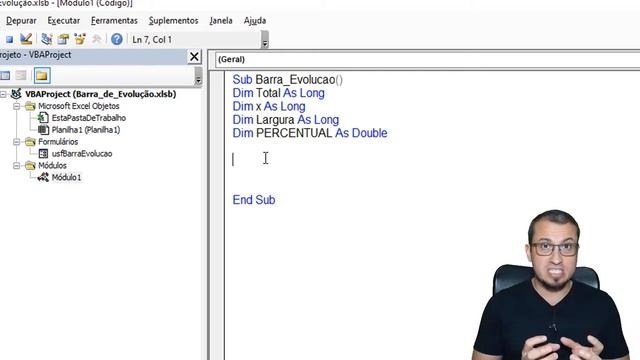Click the Ln 7, Col 1 position indicator
The image size is (640, 360).
152,40
